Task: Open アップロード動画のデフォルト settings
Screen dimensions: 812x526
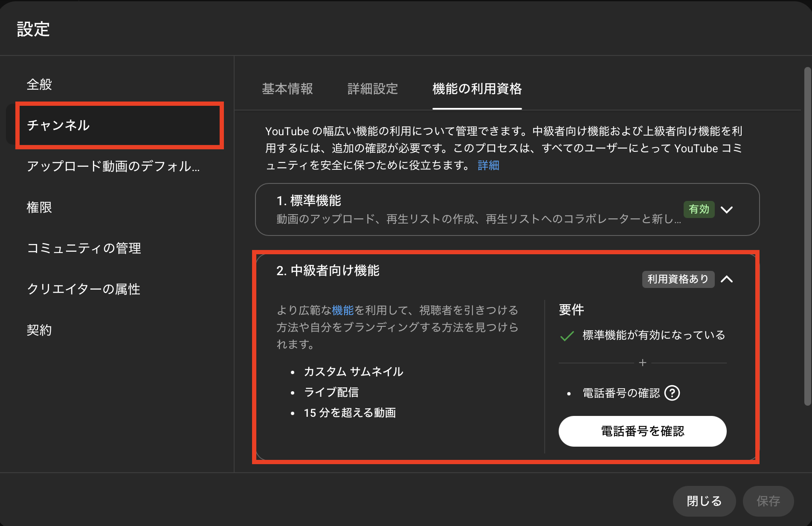Action: click(x=113, y=167)
